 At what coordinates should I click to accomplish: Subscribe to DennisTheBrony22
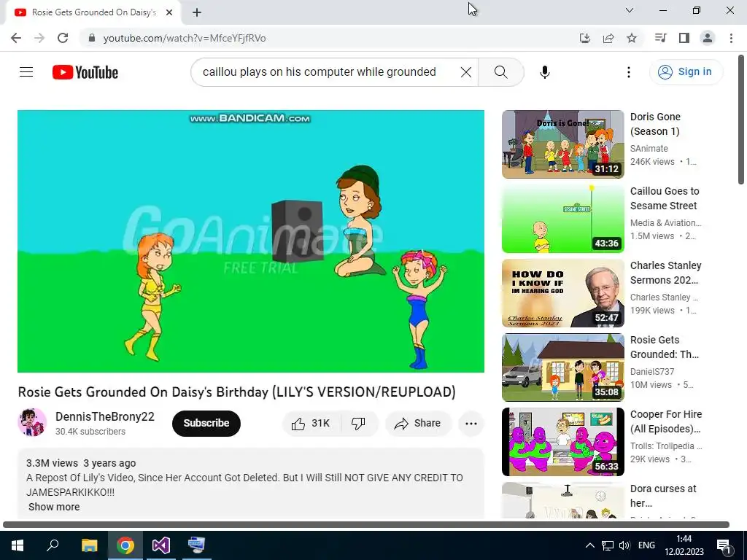206,424
